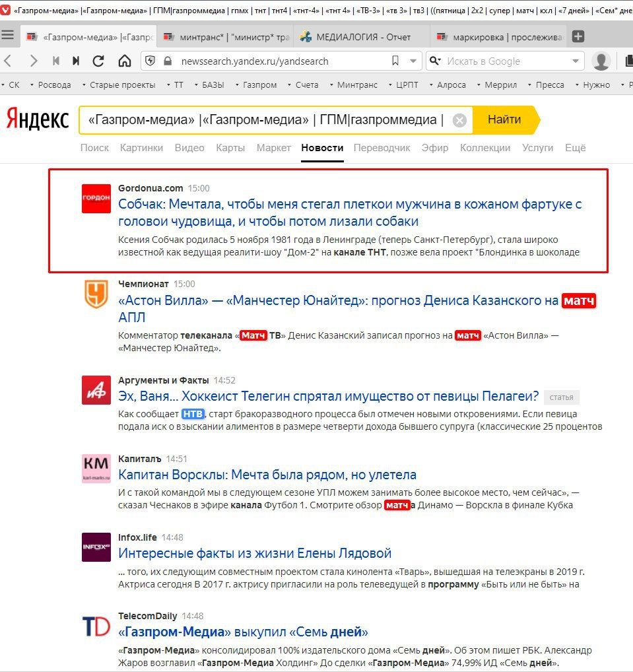Screen dimensions: 633x672
Task: Open Капитан Ворсклы: Мечта была рядом
Action: point(267,475)
